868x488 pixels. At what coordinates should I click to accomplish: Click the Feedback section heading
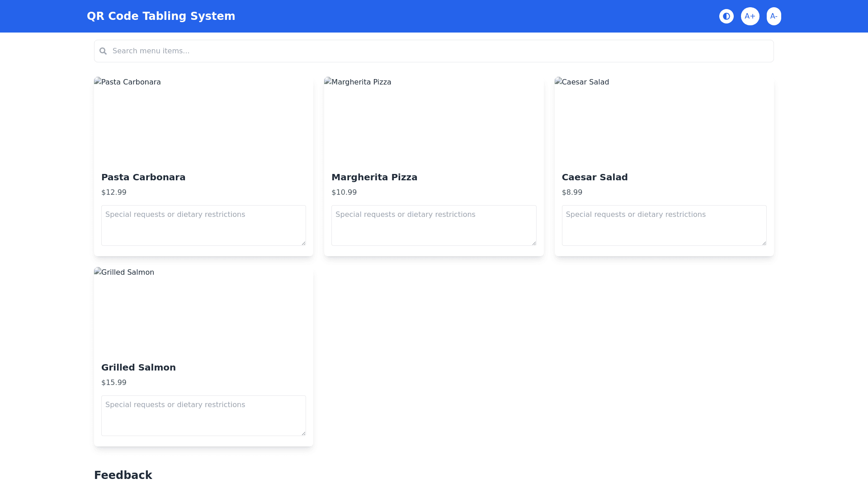pyautogui.click(x=123, y=475)
